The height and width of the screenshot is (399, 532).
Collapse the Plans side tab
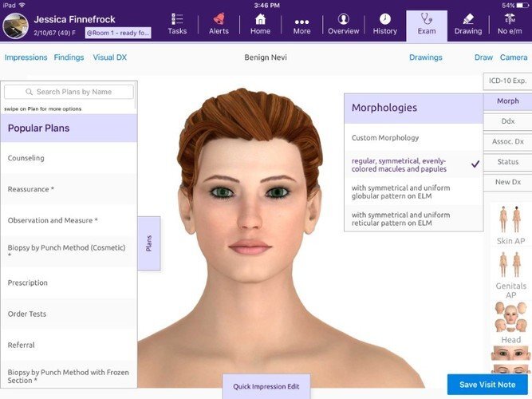point(148,243)
